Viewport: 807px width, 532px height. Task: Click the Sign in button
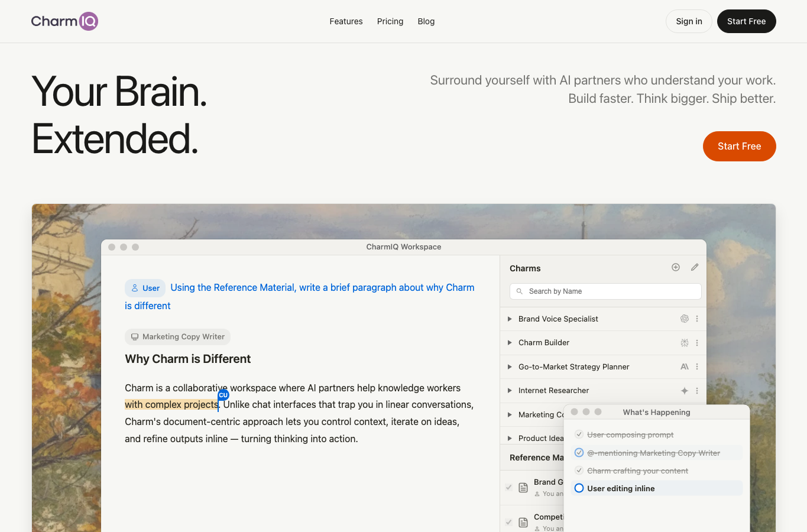pyautogui.click(x=689, y=21)
